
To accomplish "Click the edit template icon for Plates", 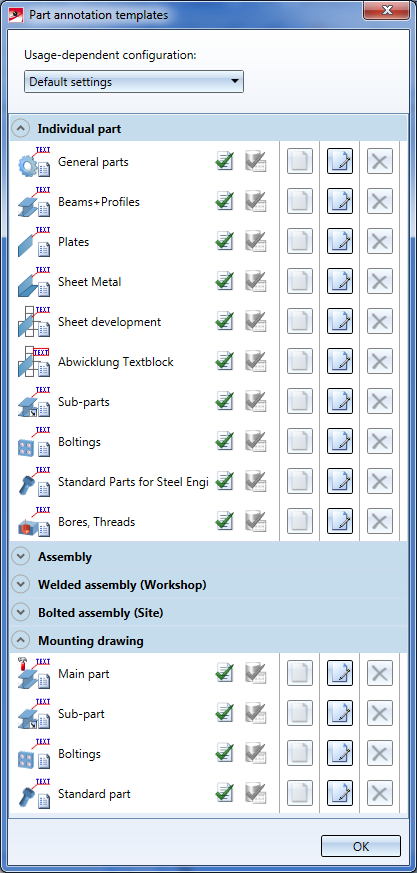I will click(340, 242).
